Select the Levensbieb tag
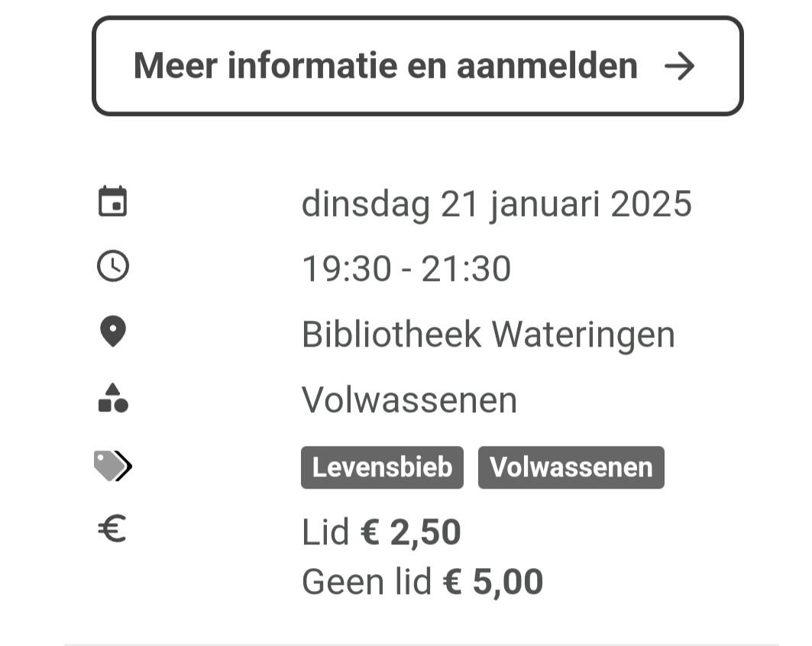 382,467
